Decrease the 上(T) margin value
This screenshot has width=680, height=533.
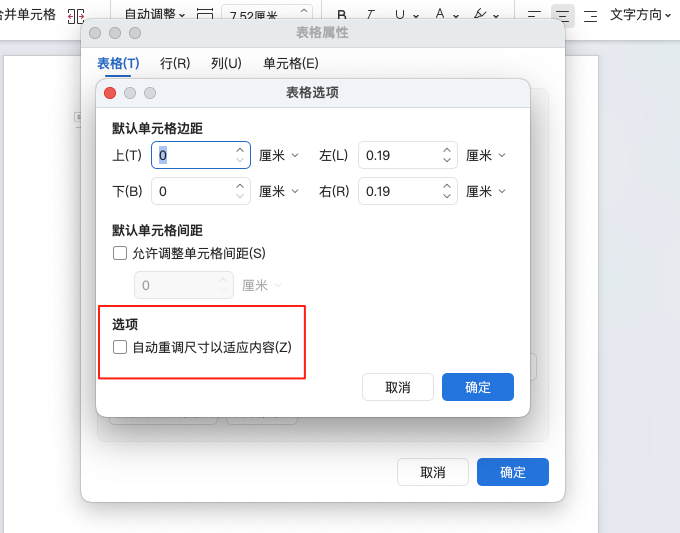coord(240,160)
